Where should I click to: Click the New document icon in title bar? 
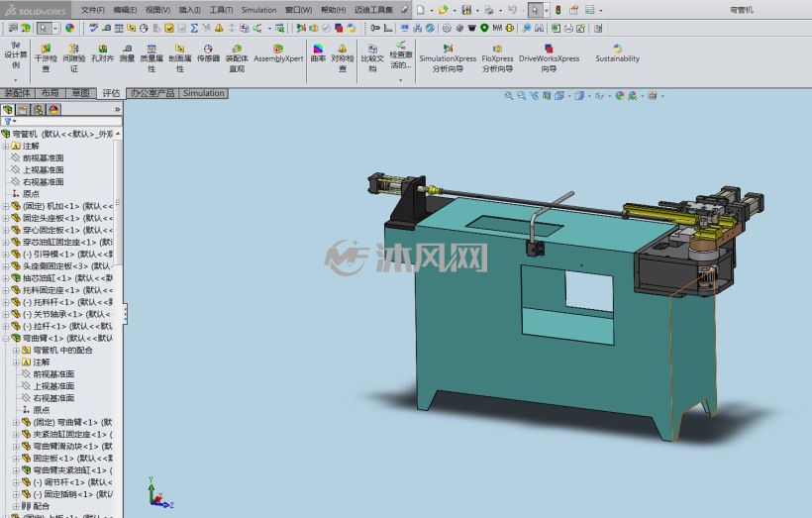click(x=421, y=10)
